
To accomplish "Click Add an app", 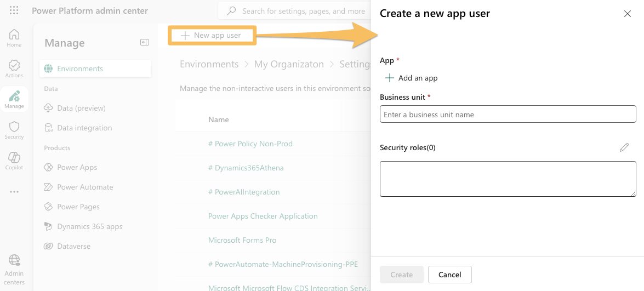I will coord(412,78).
